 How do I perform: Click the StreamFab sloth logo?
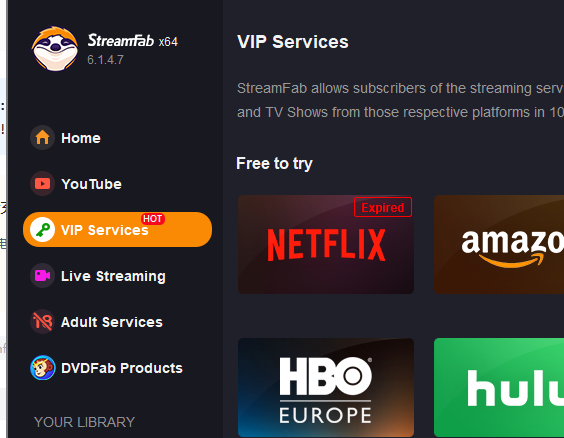pyautogui.click(x=55, y=49)
